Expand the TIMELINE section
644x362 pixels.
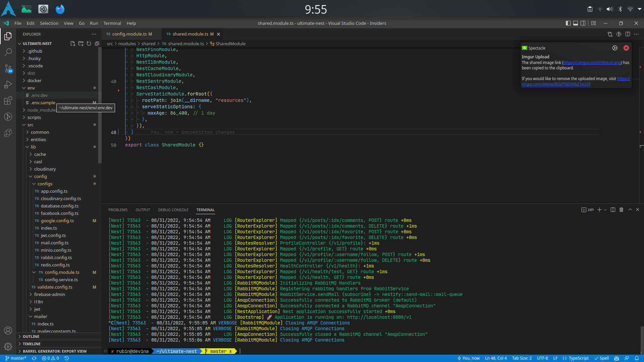59,344
